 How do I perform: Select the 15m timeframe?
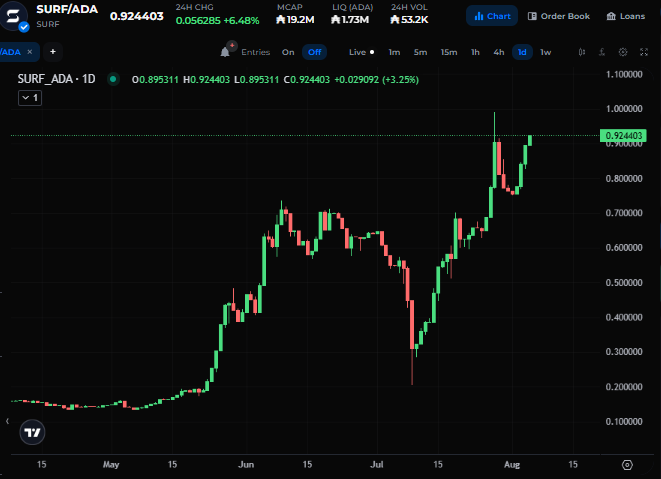(x=449, y=52)
